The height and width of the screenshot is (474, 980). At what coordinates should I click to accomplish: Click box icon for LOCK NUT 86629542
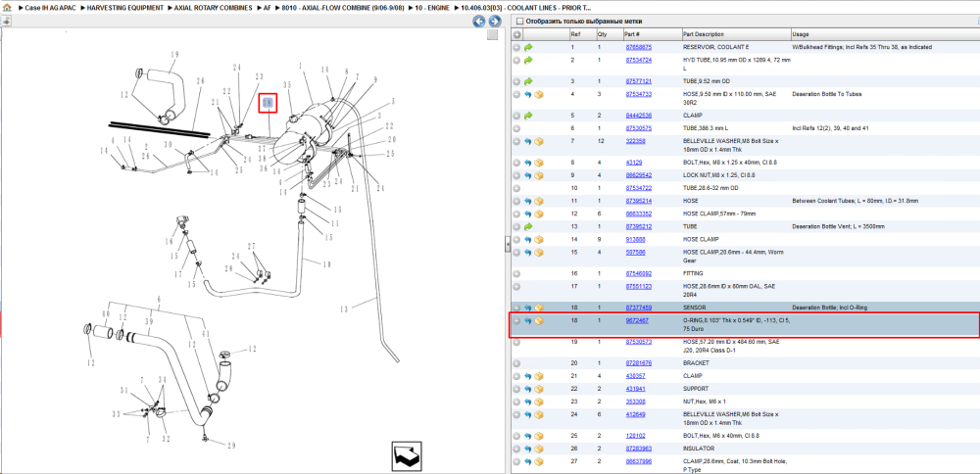[x=539, y=175]
